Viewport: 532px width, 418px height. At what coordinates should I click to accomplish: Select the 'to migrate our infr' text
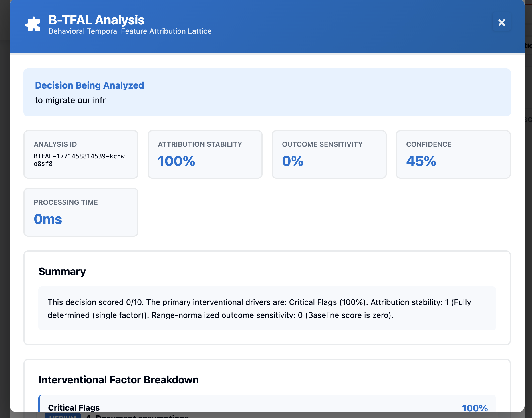[70, 100]
